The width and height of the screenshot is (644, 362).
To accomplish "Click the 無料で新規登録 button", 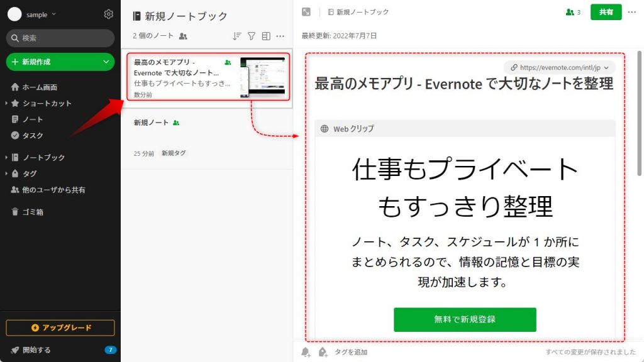I will tap(465, 320).
